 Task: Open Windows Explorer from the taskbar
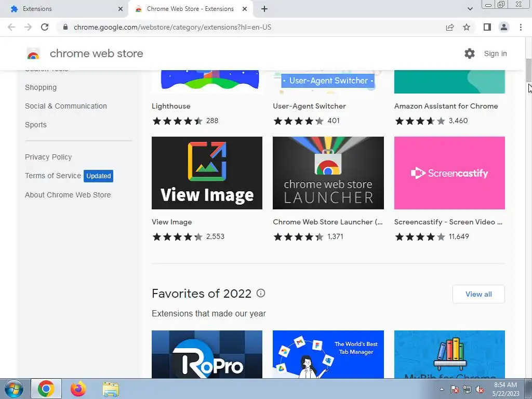tap(111, 389)
